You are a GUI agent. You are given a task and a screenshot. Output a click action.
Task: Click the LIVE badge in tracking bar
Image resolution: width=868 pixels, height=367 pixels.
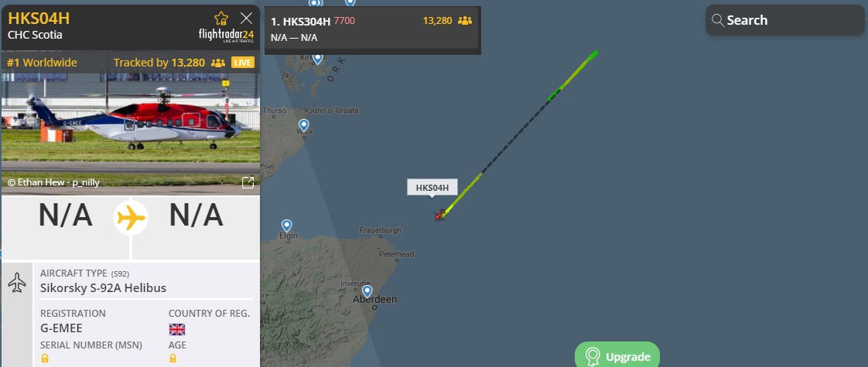point(243,63)
